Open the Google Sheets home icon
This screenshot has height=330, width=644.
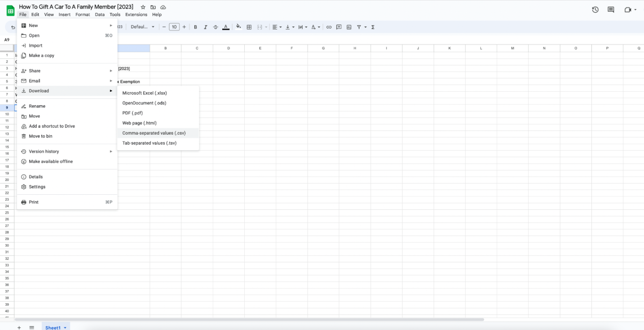[x=10, y=10]
